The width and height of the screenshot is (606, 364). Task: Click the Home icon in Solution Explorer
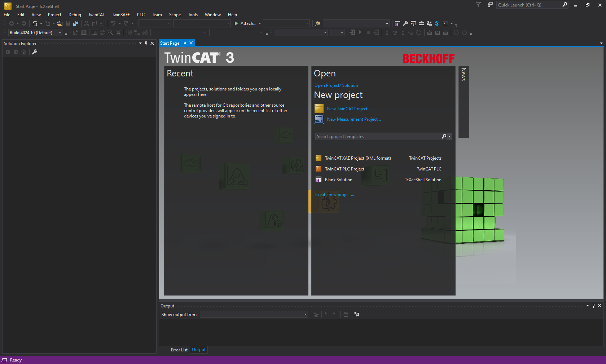coord(24,52)
